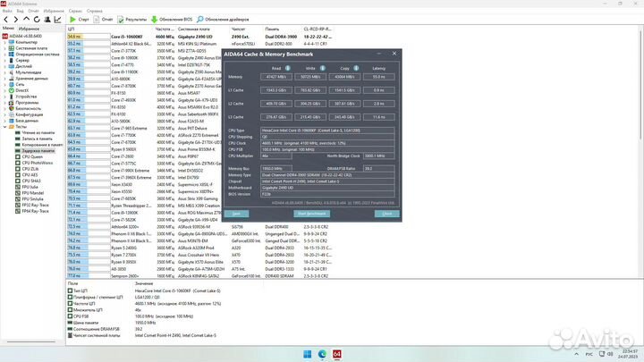This screenshot has height=362, width=644.
Task: Select the FPU SinJulia test
Action: coord(32,199)
